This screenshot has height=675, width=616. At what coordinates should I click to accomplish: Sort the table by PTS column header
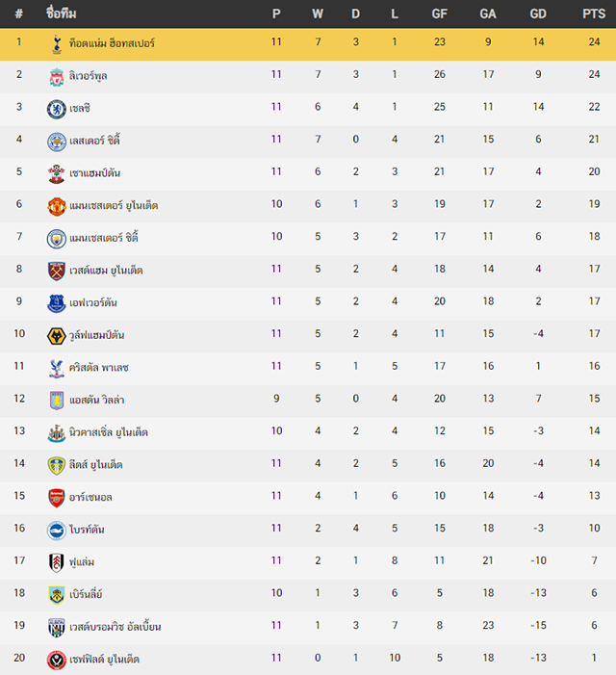(x=594, y=13)
